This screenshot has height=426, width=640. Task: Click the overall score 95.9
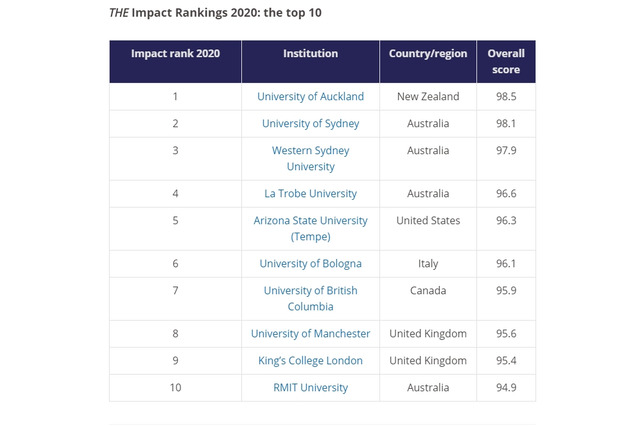[x=506, y=291]
